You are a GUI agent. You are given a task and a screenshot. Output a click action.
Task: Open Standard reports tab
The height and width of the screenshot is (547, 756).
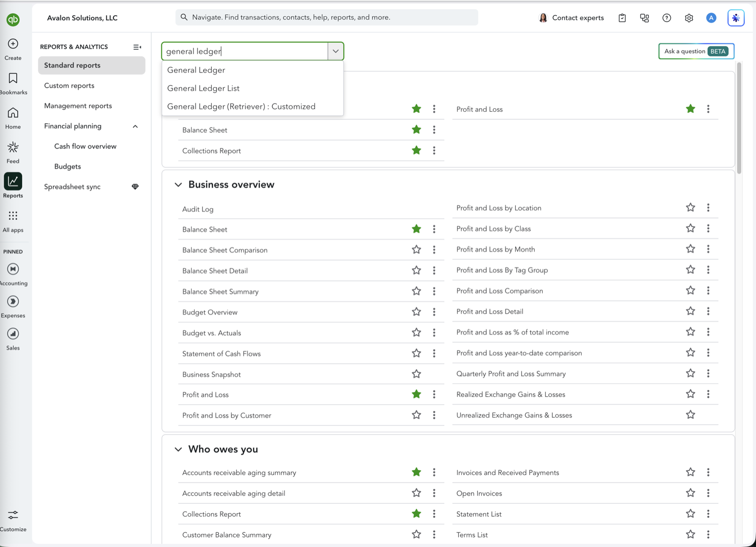pos(92,65)
